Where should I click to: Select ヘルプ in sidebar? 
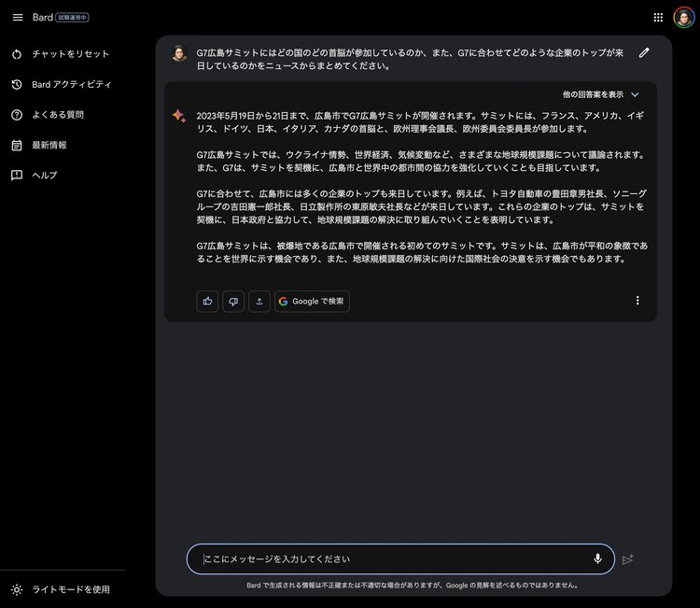click(45, 176)
